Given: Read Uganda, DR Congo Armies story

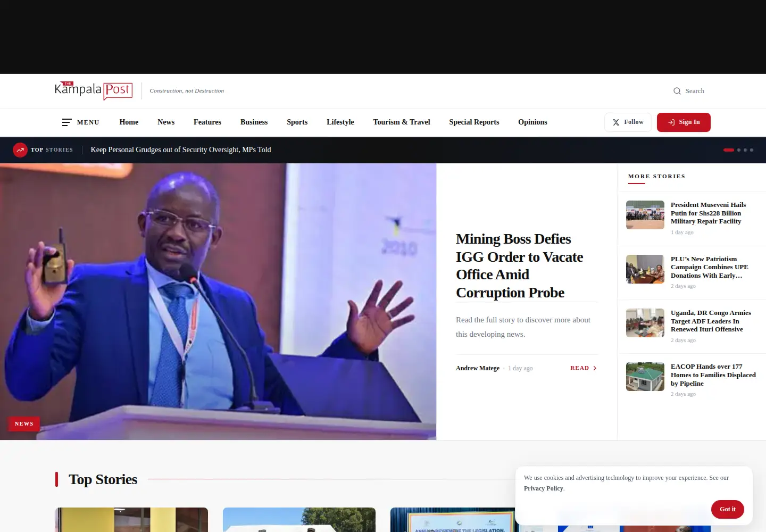Looking at the screenshot, I should 711,321.
